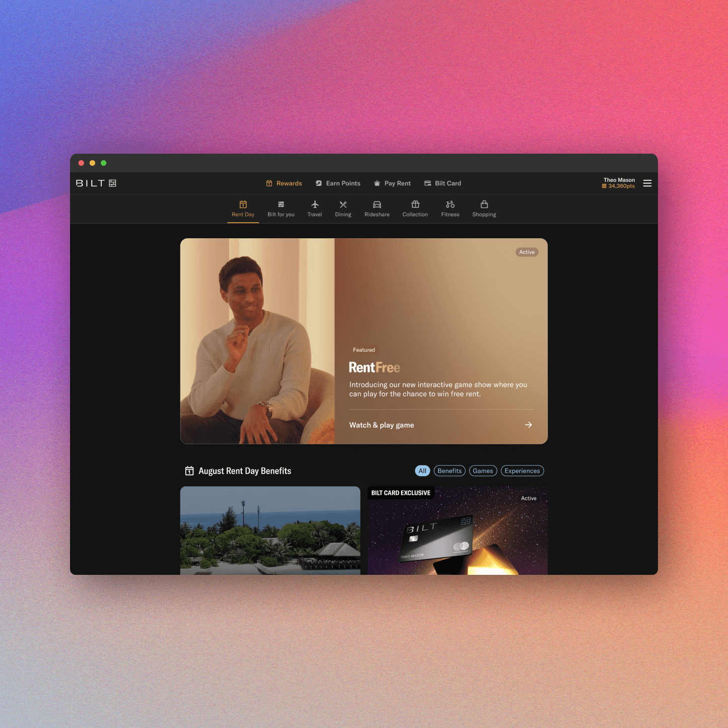The width and height of the screenshot is (728, 728).
Task: Open Bilt for you category
Action: pos(281,209)
